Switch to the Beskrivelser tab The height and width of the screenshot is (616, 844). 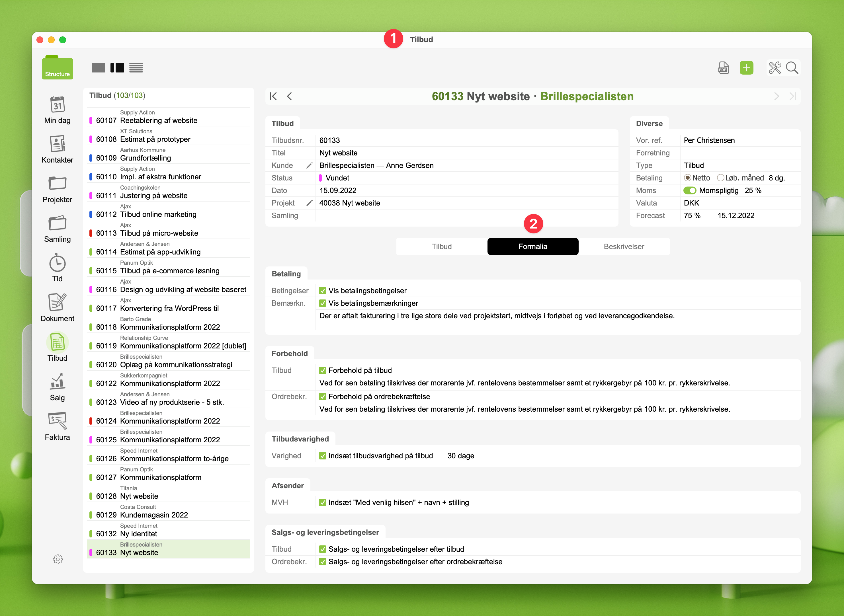[x=624, y=247]
